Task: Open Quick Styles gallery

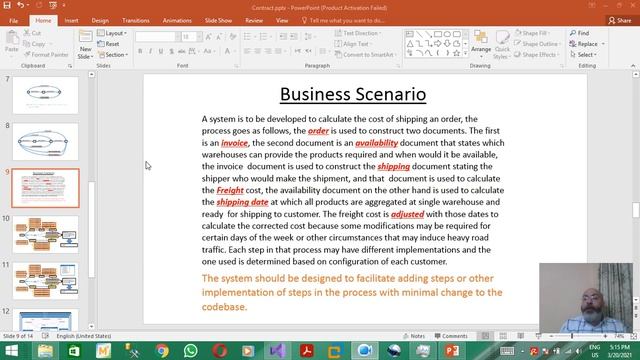Action: click(x=501, y=45)
